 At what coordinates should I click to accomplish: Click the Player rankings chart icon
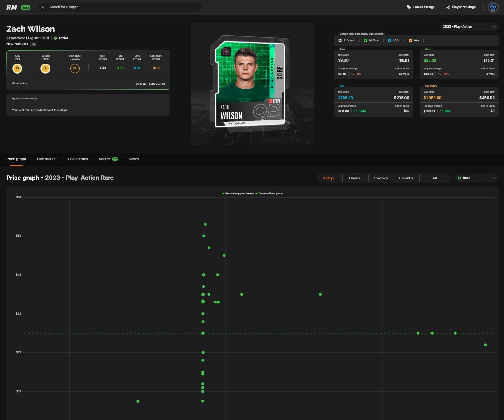(448, 7)
